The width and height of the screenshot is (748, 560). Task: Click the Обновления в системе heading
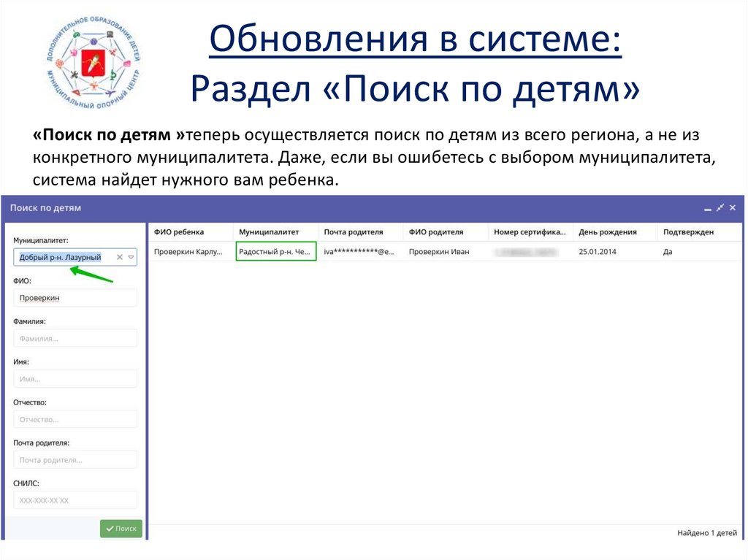point(415,39)
